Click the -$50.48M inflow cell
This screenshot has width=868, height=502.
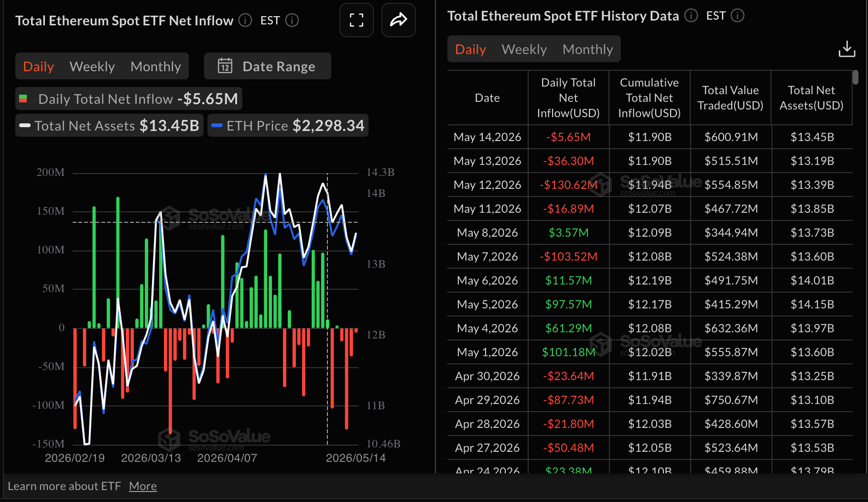[568, 448]
